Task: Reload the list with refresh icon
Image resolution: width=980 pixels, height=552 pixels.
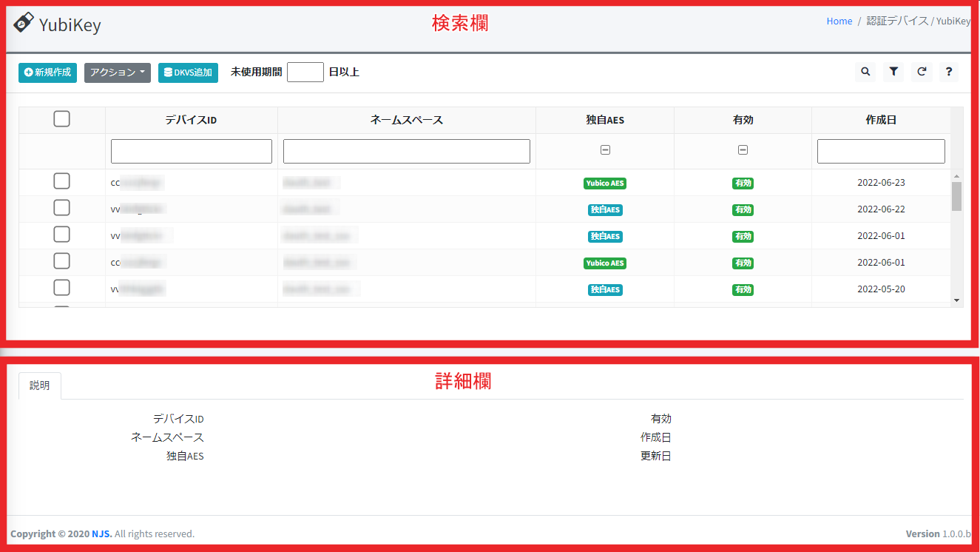Action: tap(922, 72)
